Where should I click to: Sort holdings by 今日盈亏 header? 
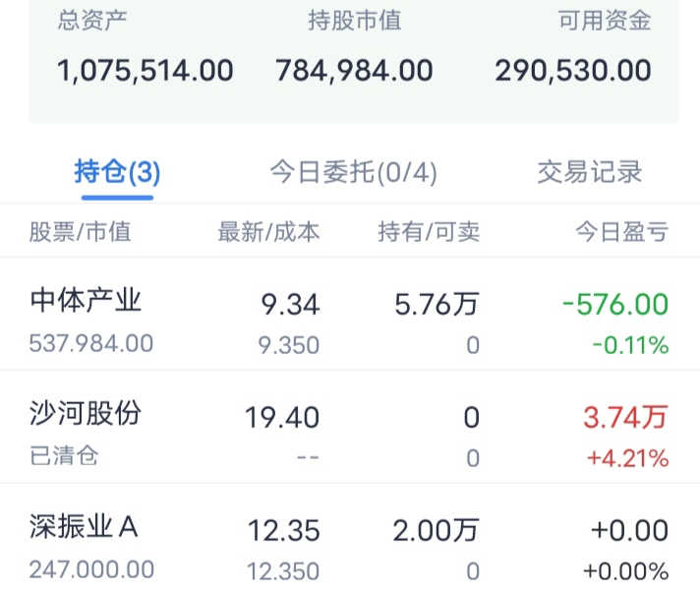(621, 232)
